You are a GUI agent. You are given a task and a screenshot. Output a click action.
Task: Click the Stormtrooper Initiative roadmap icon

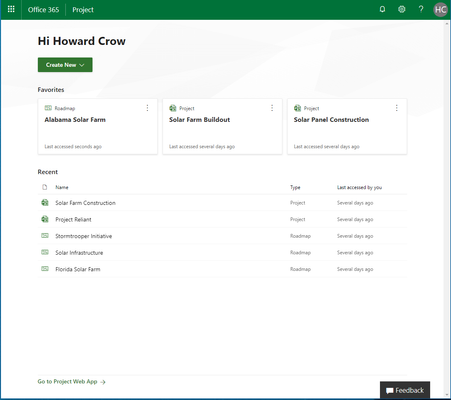pos(45,236)
